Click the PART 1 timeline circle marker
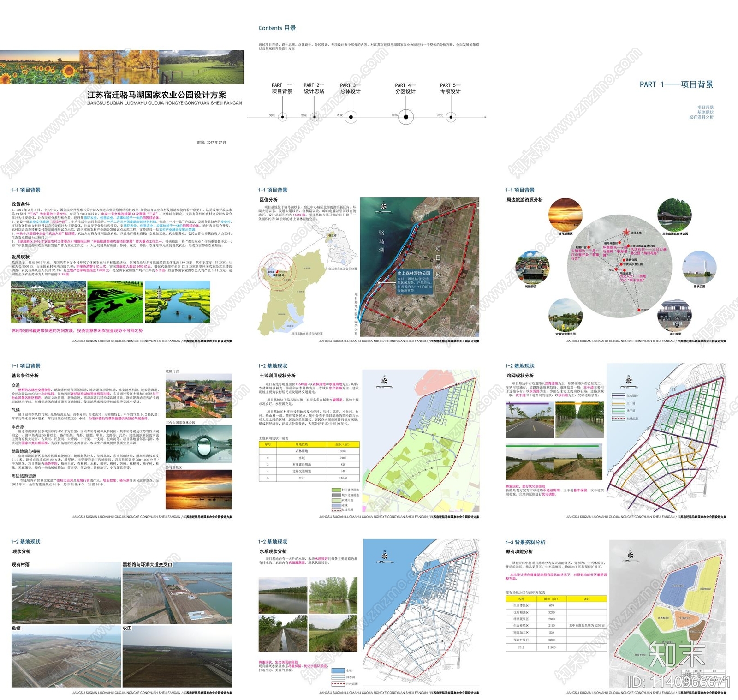Screen dimensions: 738x700 coord(283,117)
